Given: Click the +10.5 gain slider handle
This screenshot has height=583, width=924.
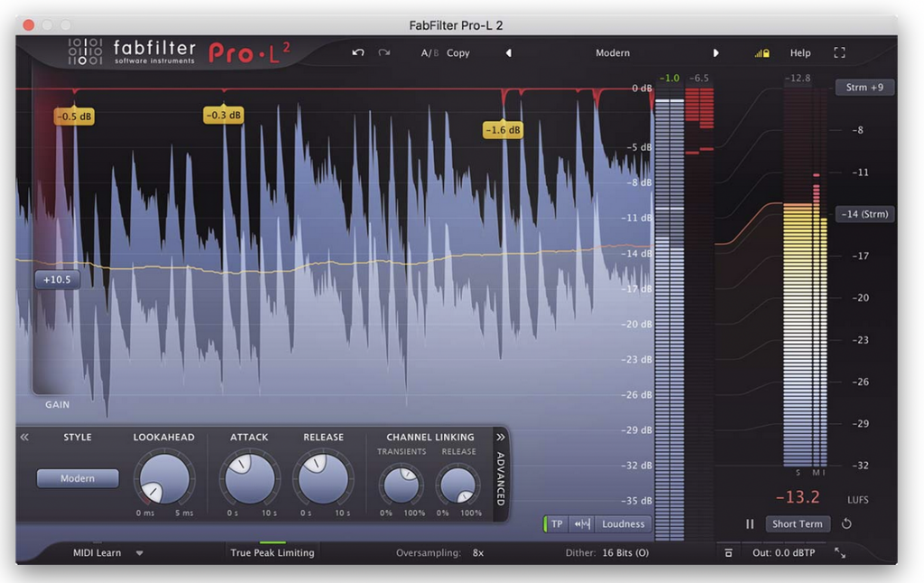Looking at the screenshot, I should (x=57, y=280).
